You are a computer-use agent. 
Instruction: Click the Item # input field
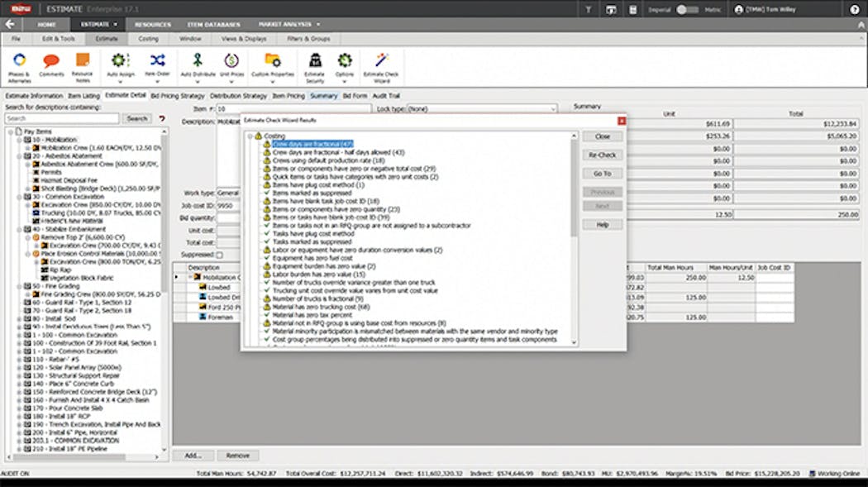(x=293, y=109)
